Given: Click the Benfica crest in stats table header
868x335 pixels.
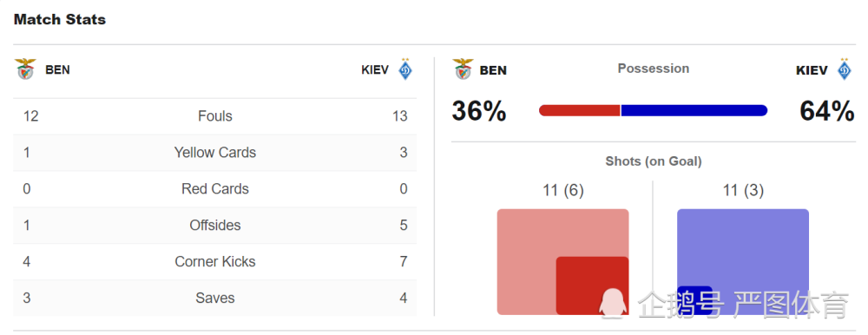Looking at the screenshot, I should 25,69.
